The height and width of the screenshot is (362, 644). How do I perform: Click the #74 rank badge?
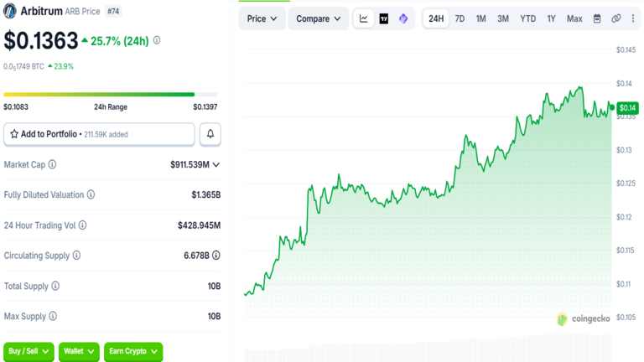point(113,12)
